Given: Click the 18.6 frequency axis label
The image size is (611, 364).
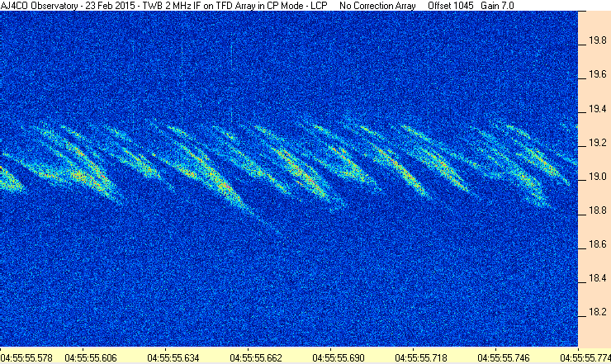Looking at the screenshot, I should pyautogui.click(x=597, y=244).
